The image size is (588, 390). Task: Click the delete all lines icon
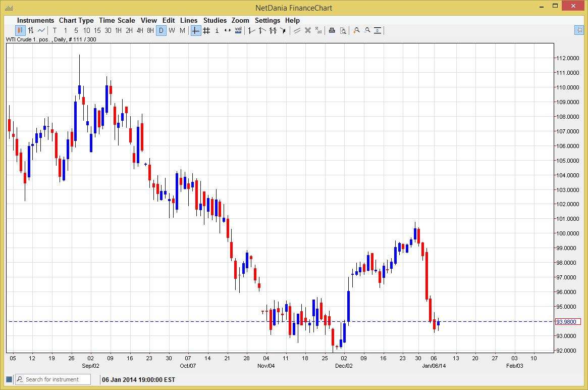point(318,30)
